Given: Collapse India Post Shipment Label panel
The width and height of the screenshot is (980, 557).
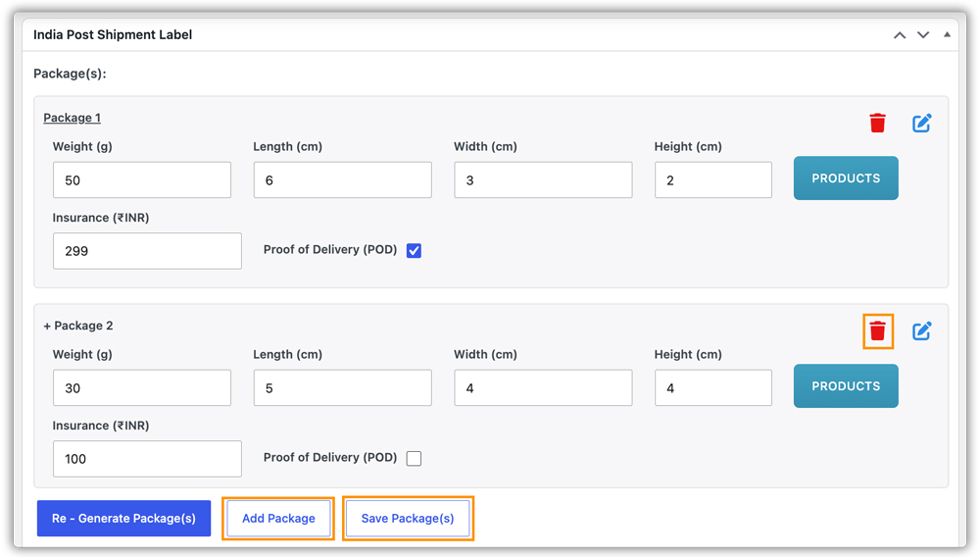Looking at the screenshot, I should tap(947, 34).
